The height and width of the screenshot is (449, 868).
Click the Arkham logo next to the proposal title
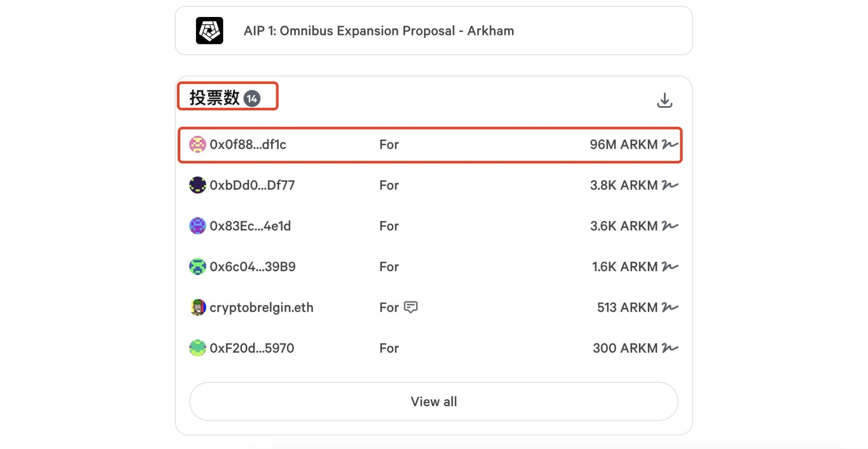point(210,31)
